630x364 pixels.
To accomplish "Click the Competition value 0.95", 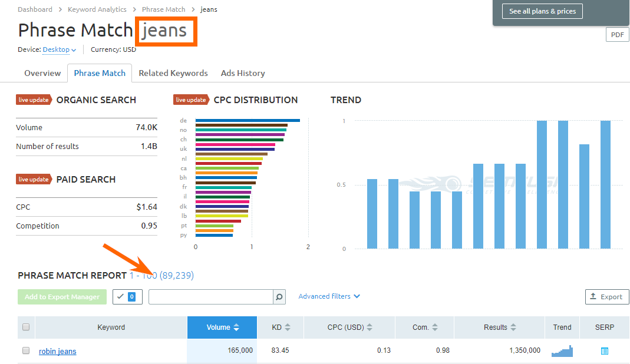I will (149, 226).
